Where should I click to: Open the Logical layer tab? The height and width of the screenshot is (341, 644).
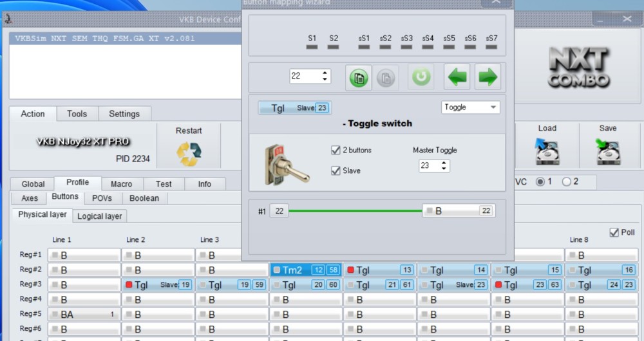tap(99, 216)
